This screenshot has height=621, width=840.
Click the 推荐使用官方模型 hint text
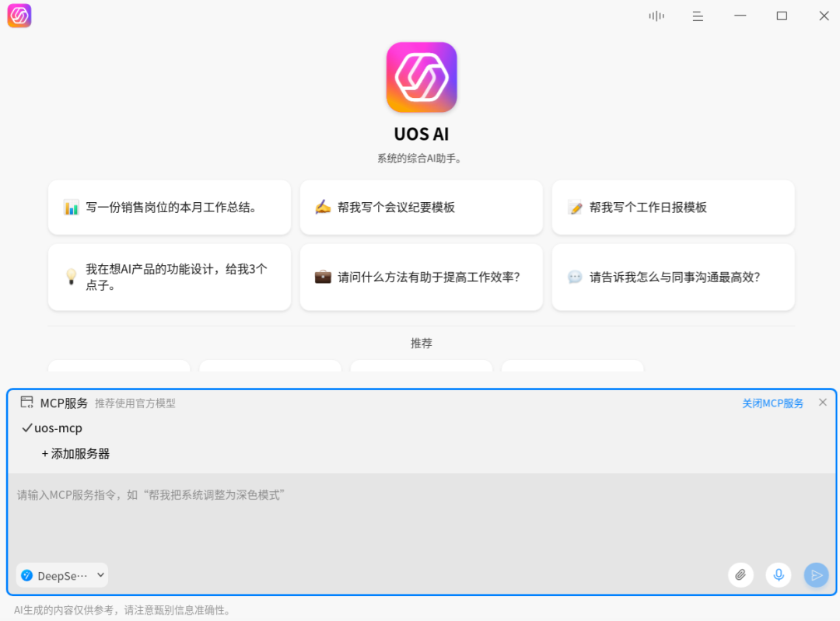(135, 403)
